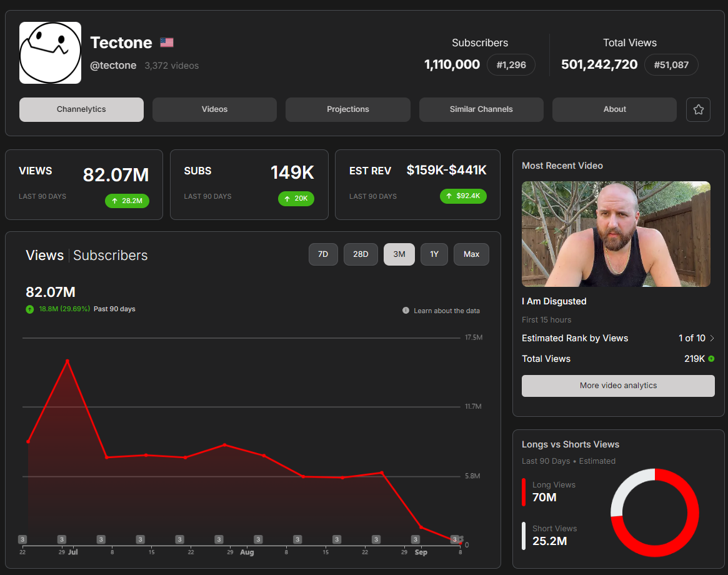Viewport: 728px width, 575px height.
Task: Select the 1Y time range
Action: [x=434, y=254]
